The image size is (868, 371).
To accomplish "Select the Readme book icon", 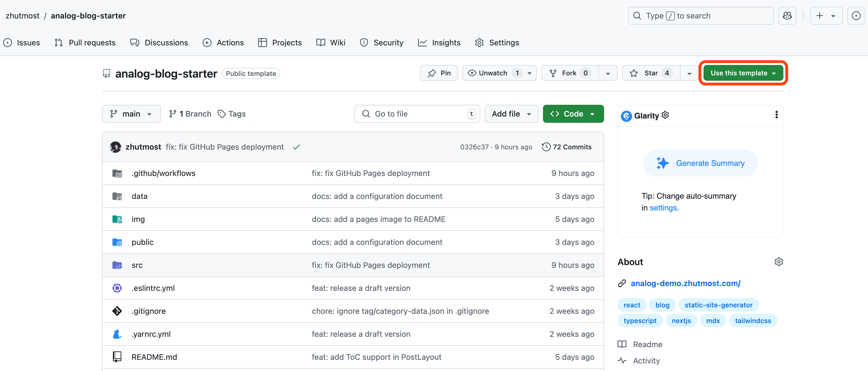I will (x=622, y=344).
